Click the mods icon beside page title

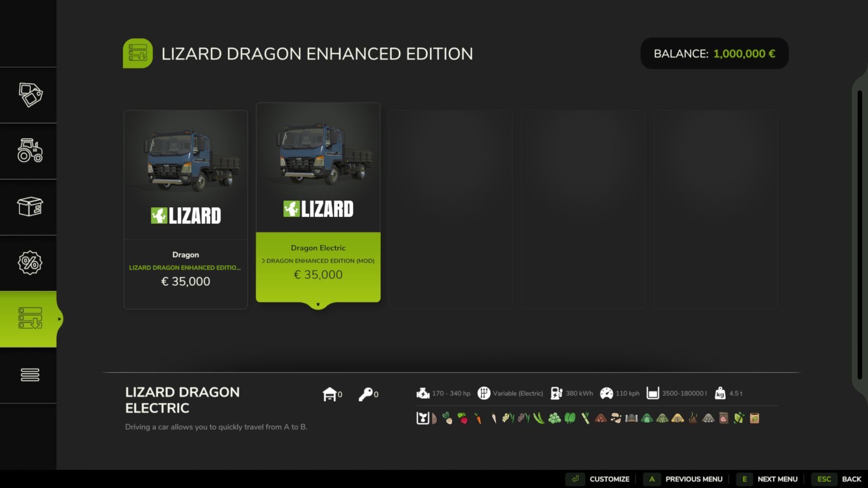tap(137, 53)
